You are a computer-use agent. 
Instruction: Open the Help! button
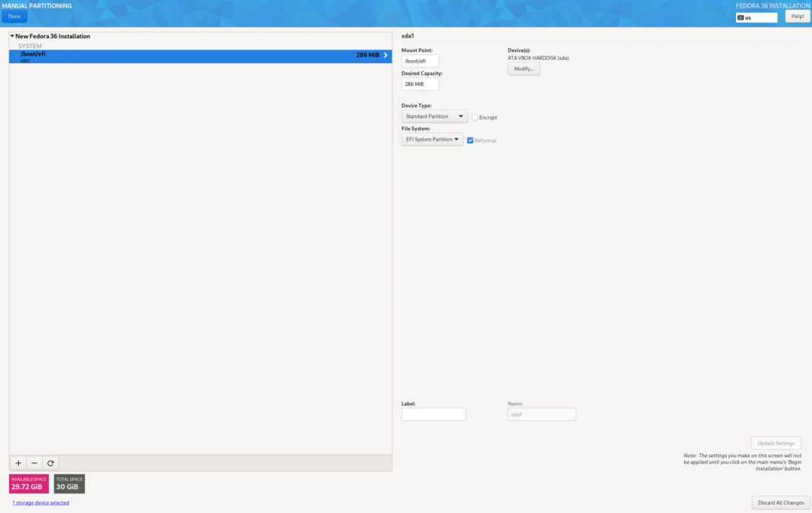[798, 16]
